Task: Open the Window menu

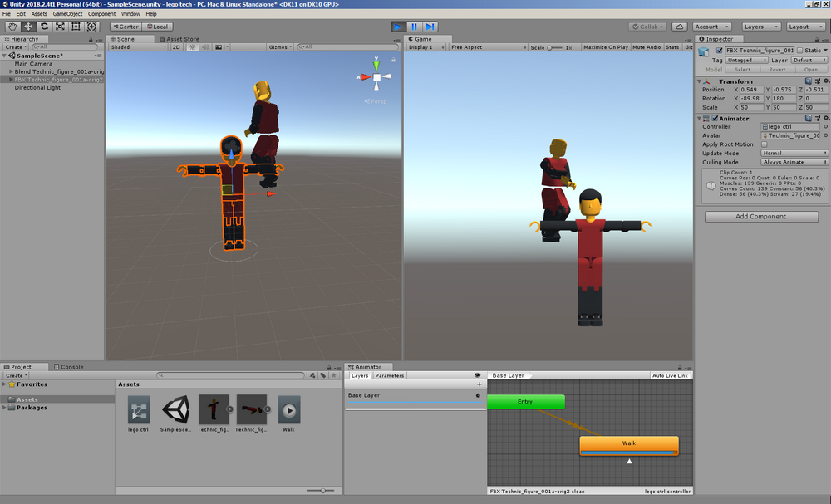Action: click(x=130, y=14)
